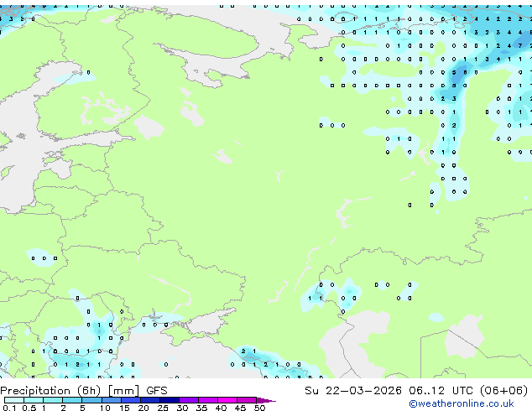Click the 45–50 mm legend color box

(x=247, y=400)
